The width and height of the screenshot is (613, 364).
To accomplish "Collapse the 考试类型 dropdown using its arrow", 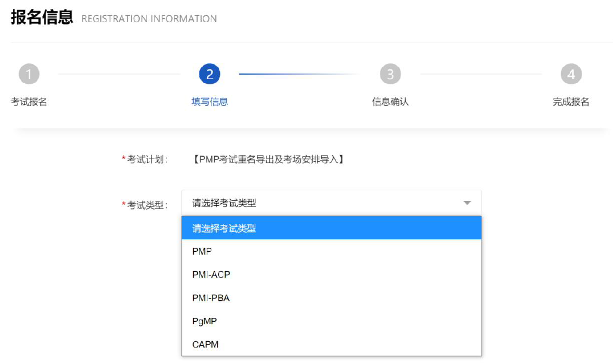I will click(467, 203).
